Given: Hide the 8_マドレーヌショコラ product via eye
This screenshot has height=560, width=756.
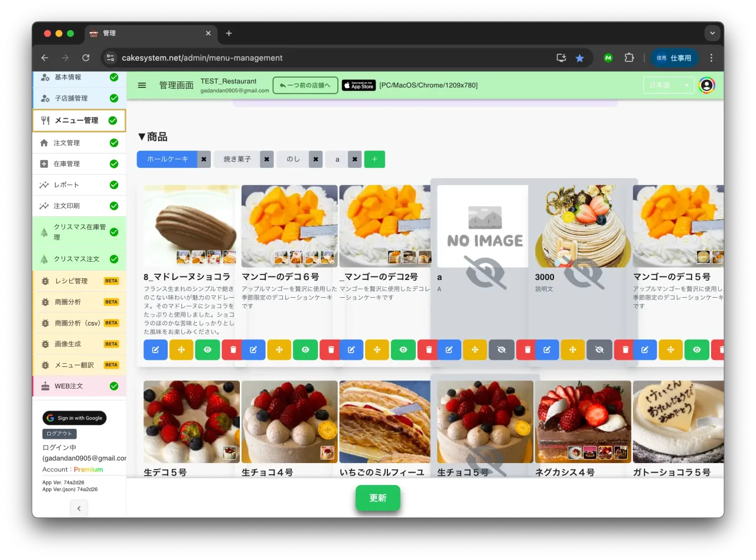Looking at the screenshot, I should pos(207,350).
